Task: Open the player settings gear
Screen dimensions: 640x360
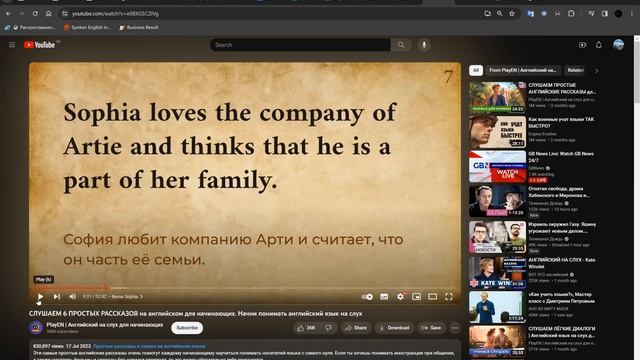Action: [x=400, y=297]
